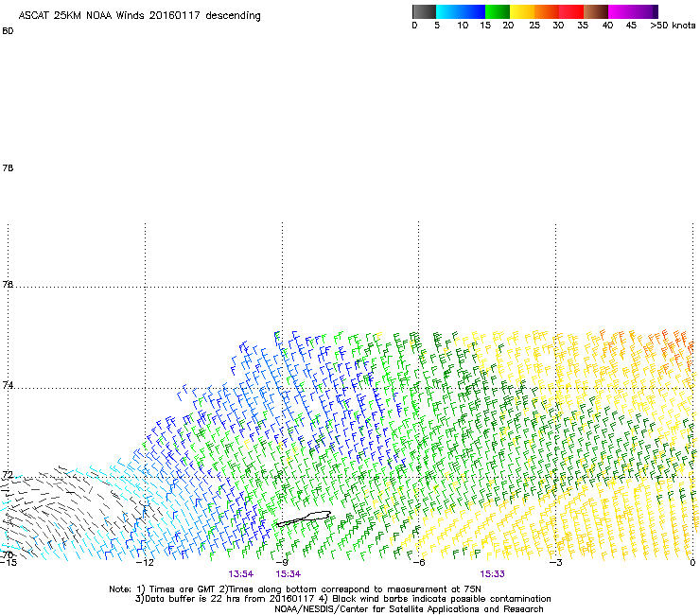Click longitude label -12
Image resolution: width=700 pixels, height=615 pixels.
(x=145, y=563)
